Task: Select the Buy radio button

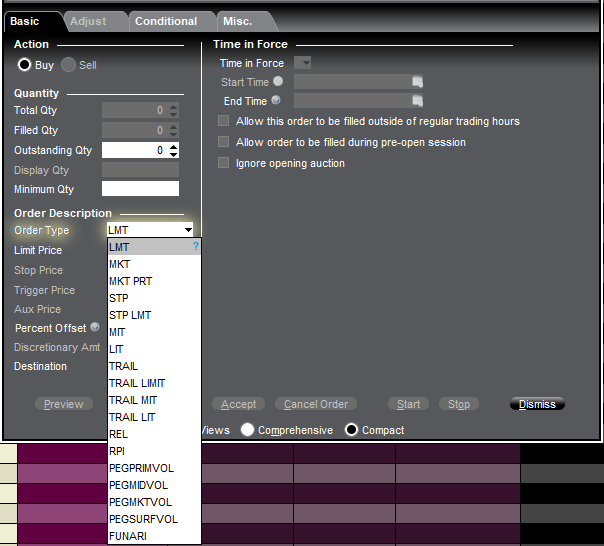Action: coord(24,65)
